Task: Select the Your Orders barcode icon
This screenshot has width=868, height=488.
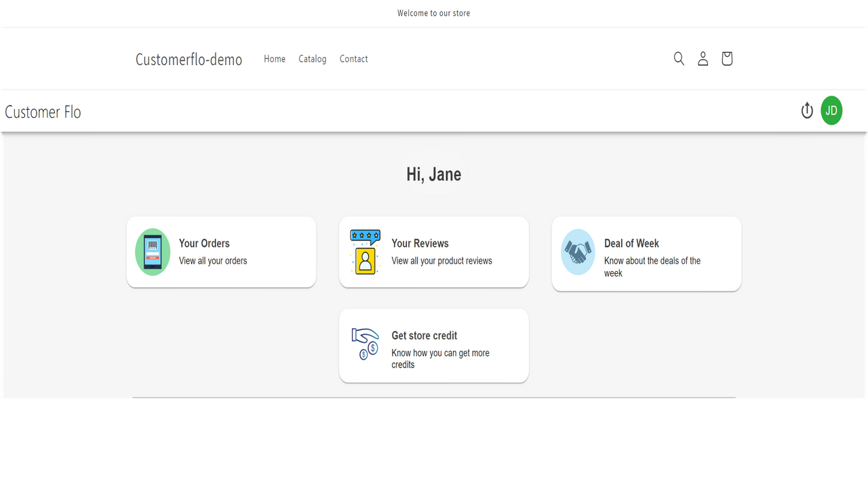Action: pyautogui.click(x=152, y=251)
